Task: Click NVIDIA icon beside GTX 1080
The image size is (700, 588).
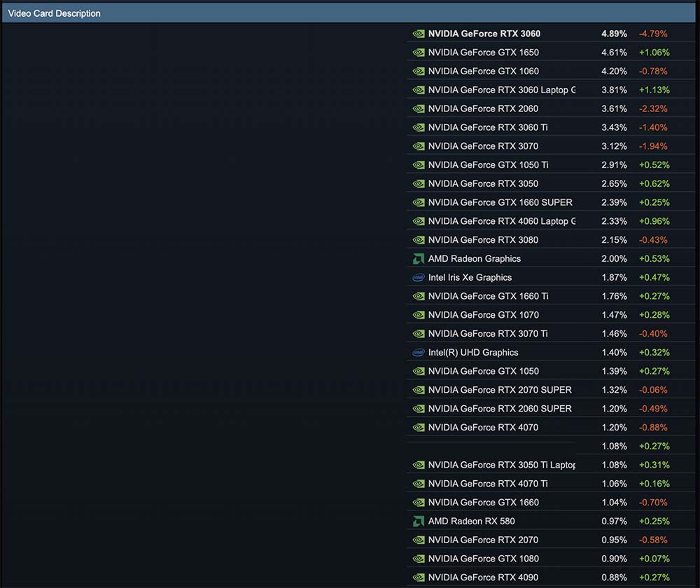Action: [x=419, y=559]
